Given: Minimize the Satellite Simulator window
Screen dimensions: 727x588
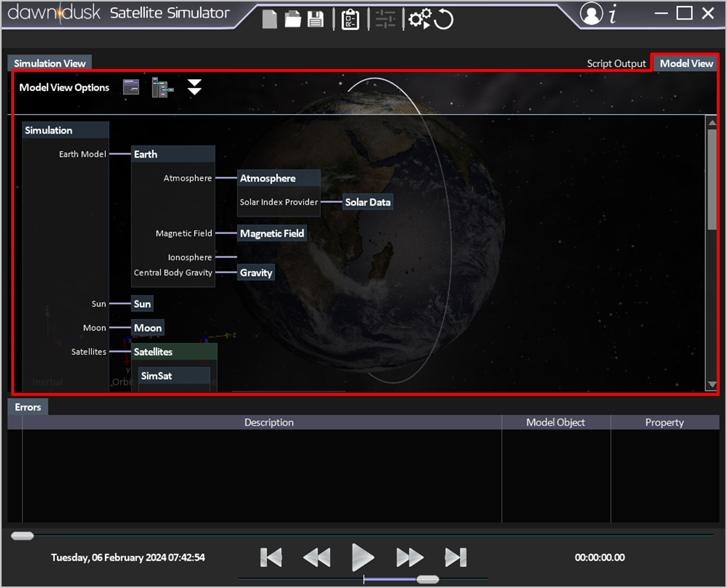Looking at the screenshot, I should (x=661, y=13).
